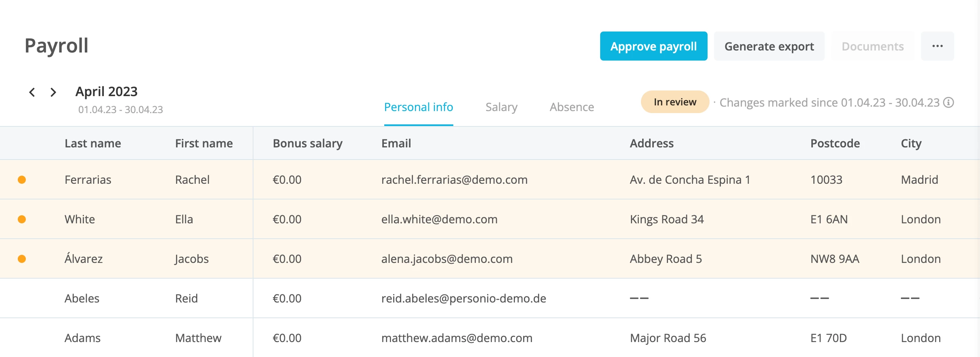Open the three-dots more options menu
980x357 pixels.
coord(937,46)
